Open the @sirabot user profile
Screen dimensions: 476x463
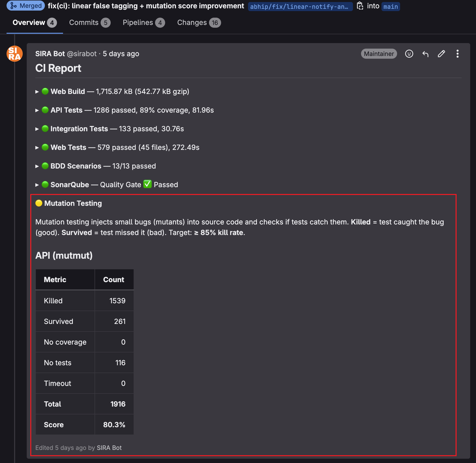[x=81, y=54]
